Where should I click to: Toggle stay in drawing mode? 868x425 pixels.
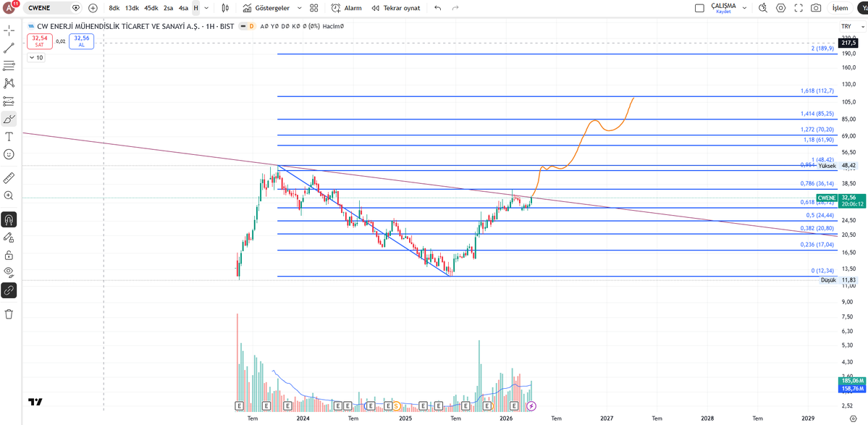9,237
